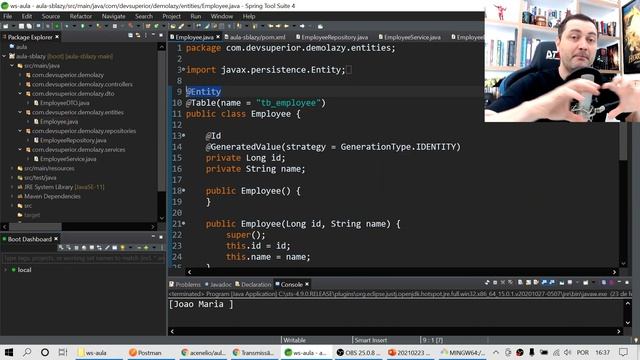Click Boot Dashboard debug icon
The image size is (640, 360).
(68, 247)
